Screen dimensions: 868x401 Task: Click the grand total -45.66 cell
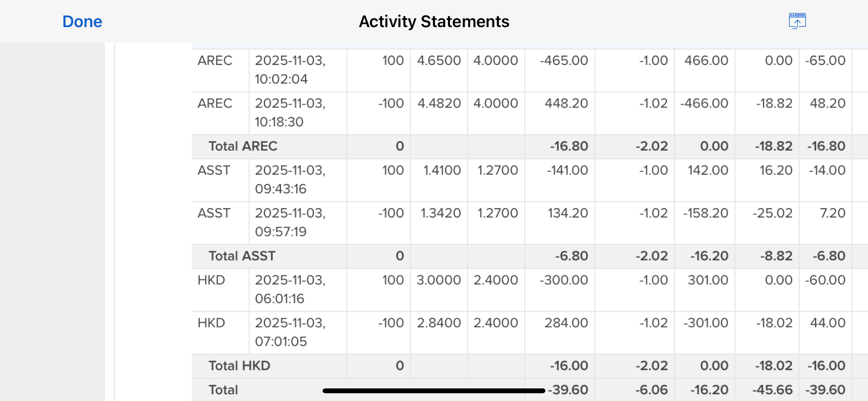pyautogui.click(x=772, y=390)
